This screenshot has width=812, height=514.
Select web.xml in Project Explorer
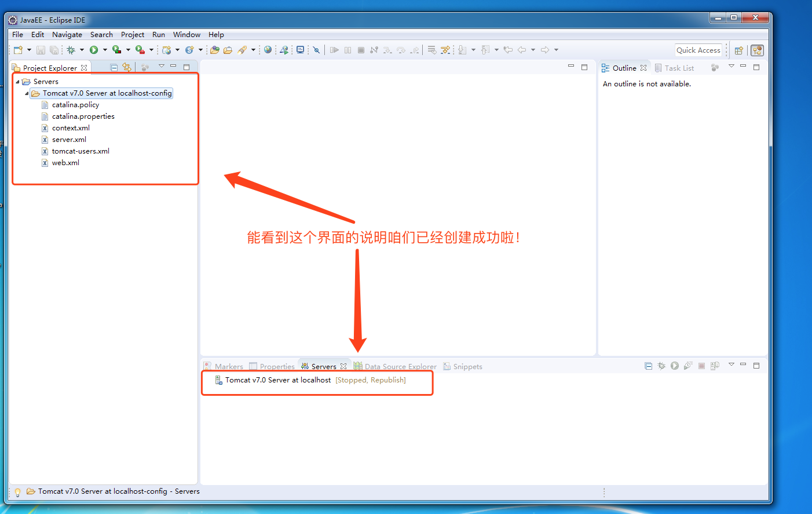65,163
